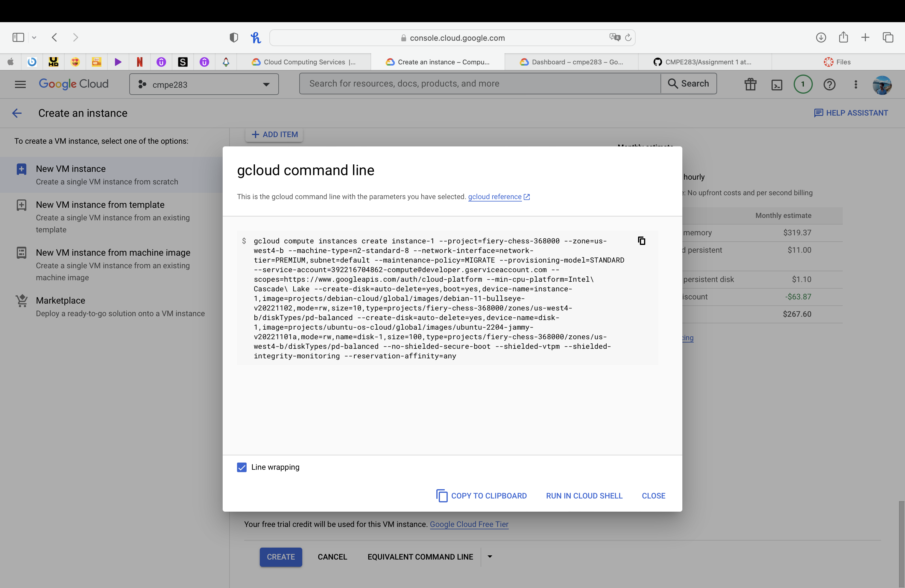Uncheck the Line wrapping checkbox
This screenshot has width=905, height=588.
pyautogui.click(x=242, y=467)
